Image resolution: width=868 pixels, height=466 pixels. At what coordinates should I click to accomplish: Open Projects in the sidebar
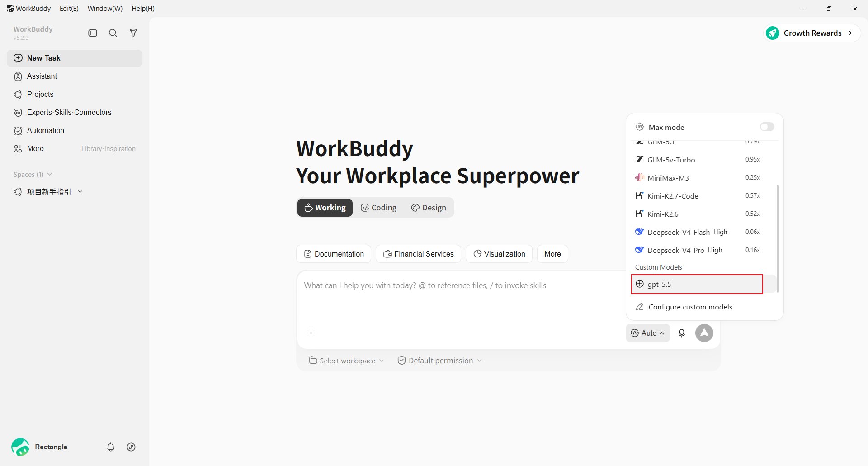[x=75, y=94]
